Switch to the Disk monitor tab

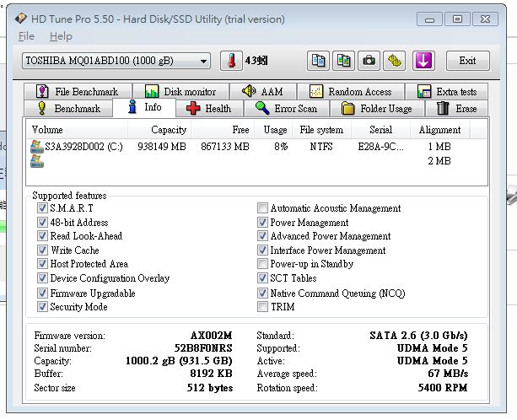pos(181,91)
